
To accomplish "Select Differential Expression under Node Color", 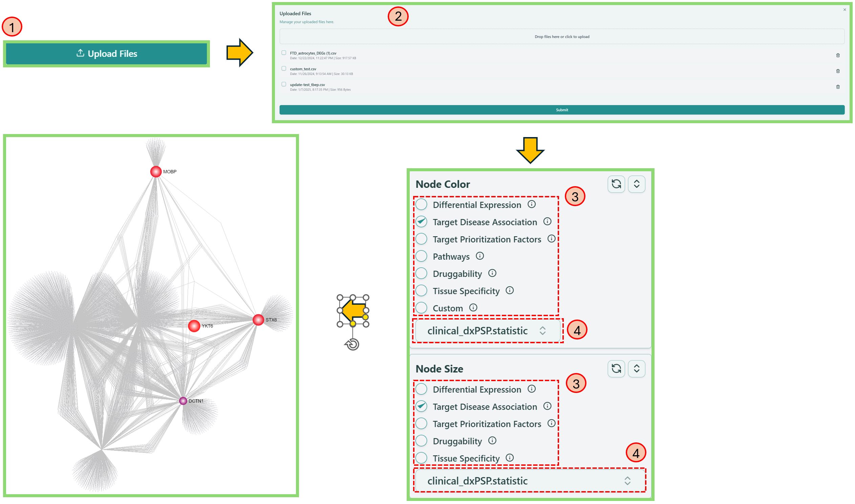I will (x=421, y=205).
